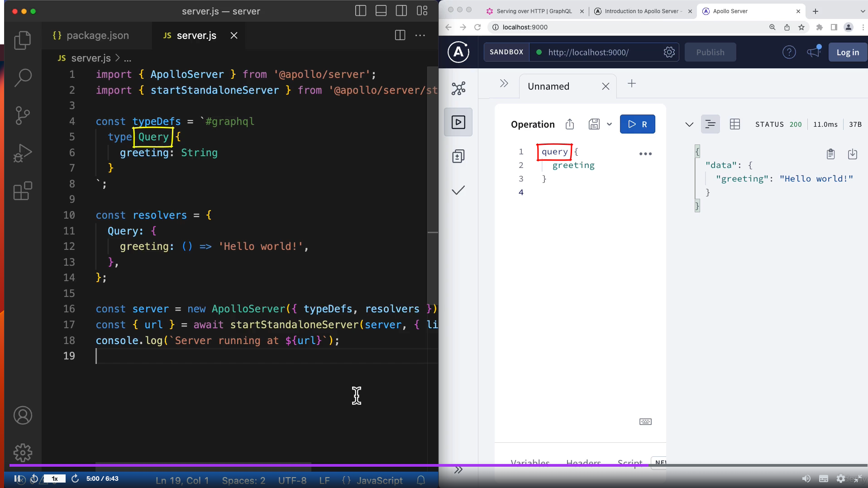Open sandbox connection settings gear

point(669,52)
